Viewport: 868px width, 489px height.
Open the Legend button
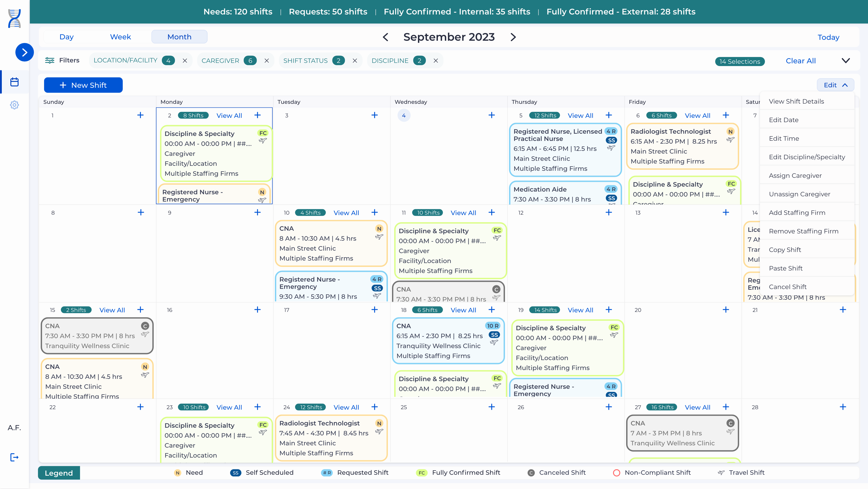pos(59,473)
